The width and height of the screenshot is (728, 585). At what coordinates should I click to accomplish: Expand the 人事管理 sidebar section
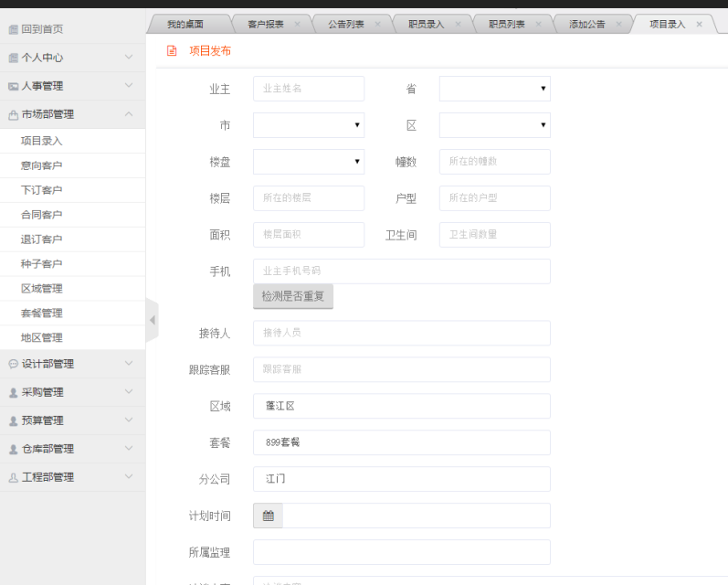pyautogui.click(x=128, y=86)
